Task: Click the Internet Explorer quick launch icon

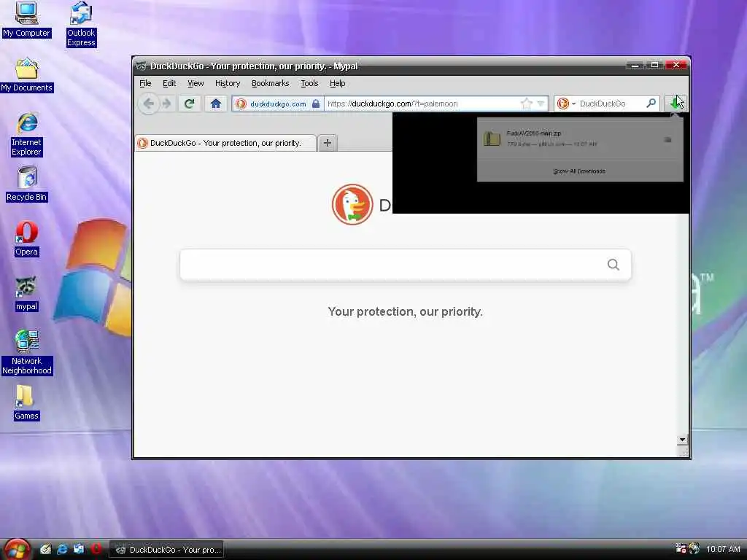Action: 62,549
